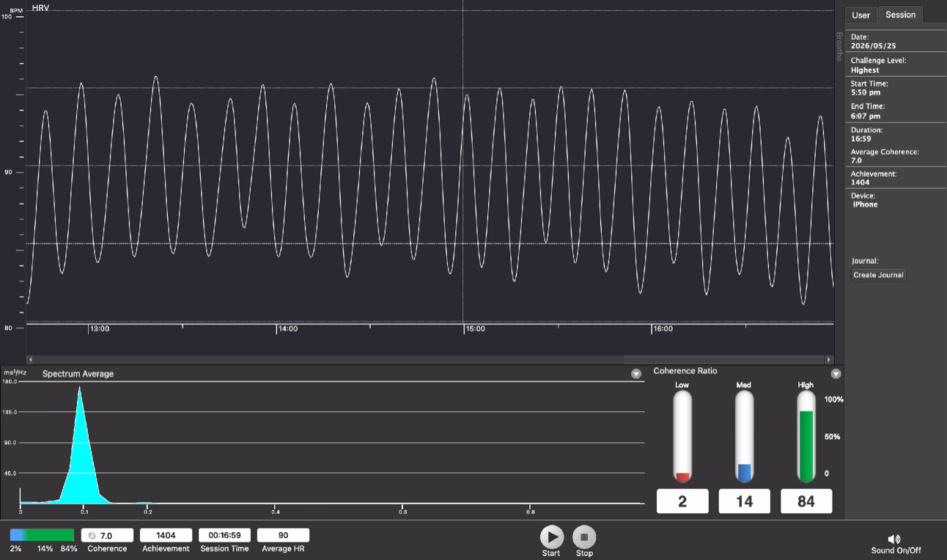This screenshot has height=560, width=947.
Task: Click the HRV chart title
Action: [40, 7]
